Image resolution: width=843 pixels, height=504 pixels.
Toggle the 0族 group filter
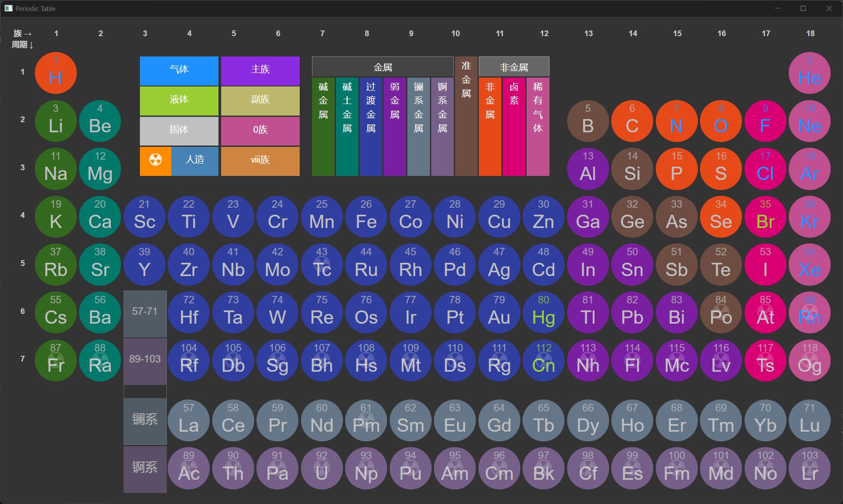pyautogui.click(x=260, y=131)
